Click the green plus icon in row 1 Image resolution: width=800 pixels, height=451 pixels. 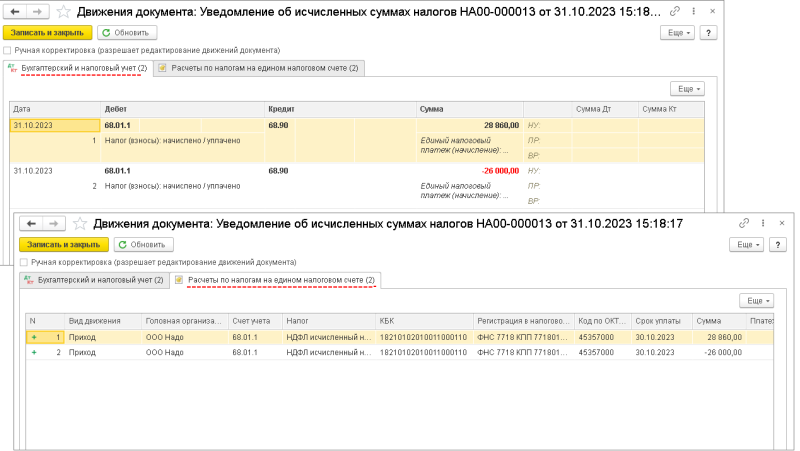click(x=34, y=337)
